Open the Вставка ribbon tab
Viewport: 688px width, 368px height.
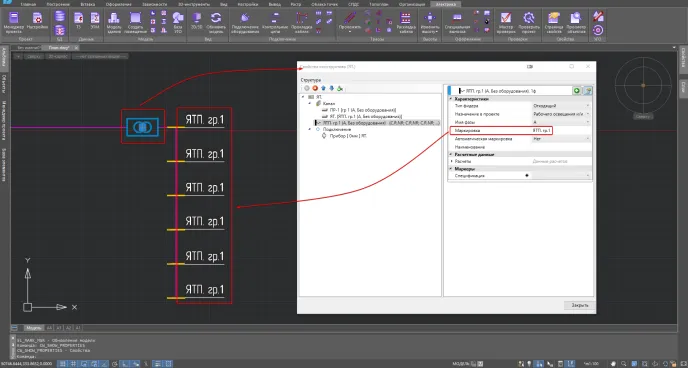88,4
